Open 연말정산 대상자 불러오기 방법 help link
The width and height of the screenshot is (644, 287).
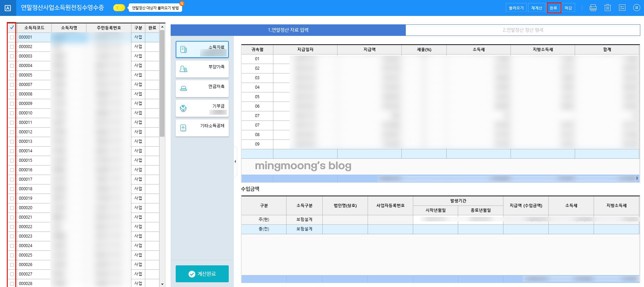pyautogui.click(x=155, y=8)
